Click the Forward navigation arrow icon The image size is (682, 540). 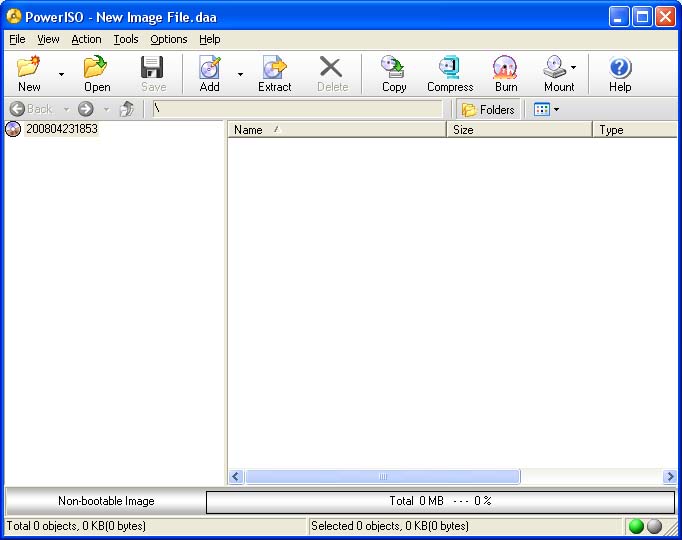86,109
